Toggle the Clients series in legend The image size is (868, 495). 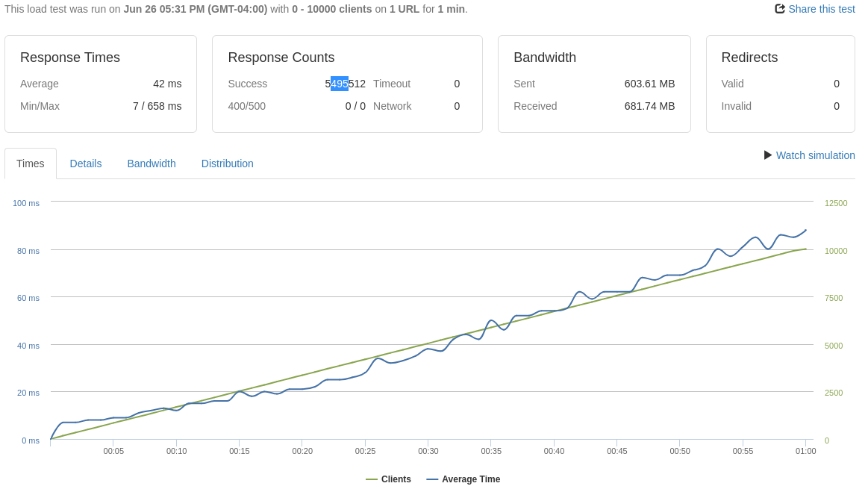(x=396, y=479)
